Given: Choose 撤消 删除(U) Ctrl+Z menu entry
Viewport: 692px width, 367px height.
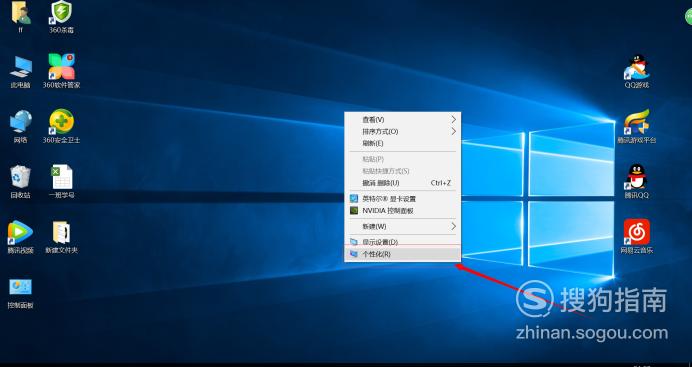Looking at the screenshot, I should pyautogui.click(x=402, y=183).
